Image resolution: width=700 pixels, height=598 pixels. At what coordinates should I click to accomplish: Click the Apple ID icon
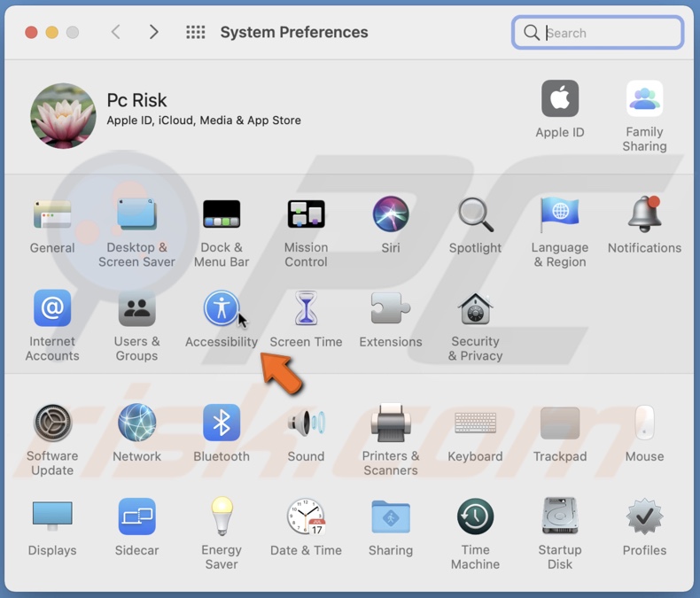point(560,100)
